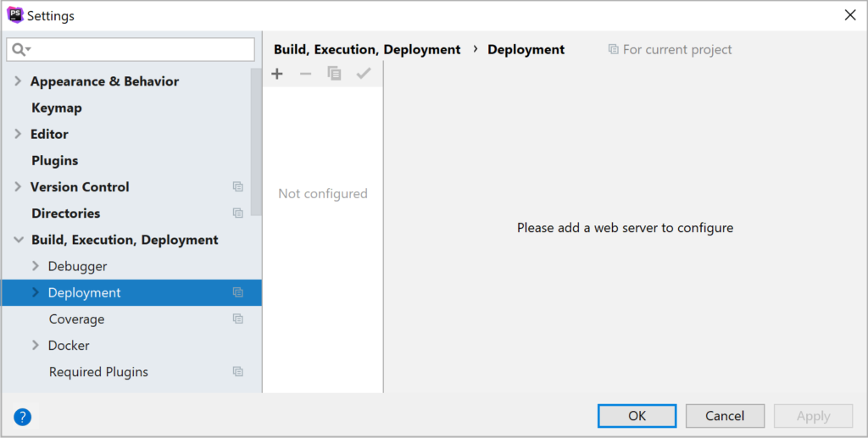Click the use-as-default checkmark icon
Image resolution: width=868 pixels, height=438 pixels.
point(364,74)
